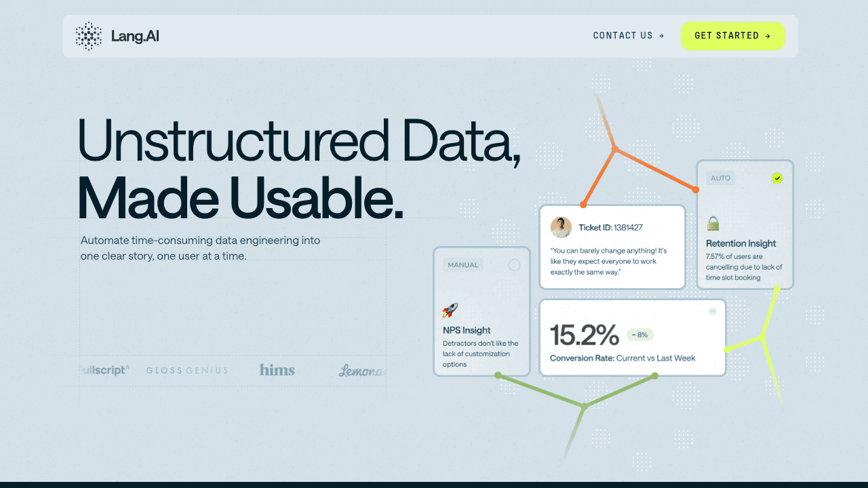Click the Lang.AI dotted logo icon
This screenshot has height=488, width=868.
point(88,36)
